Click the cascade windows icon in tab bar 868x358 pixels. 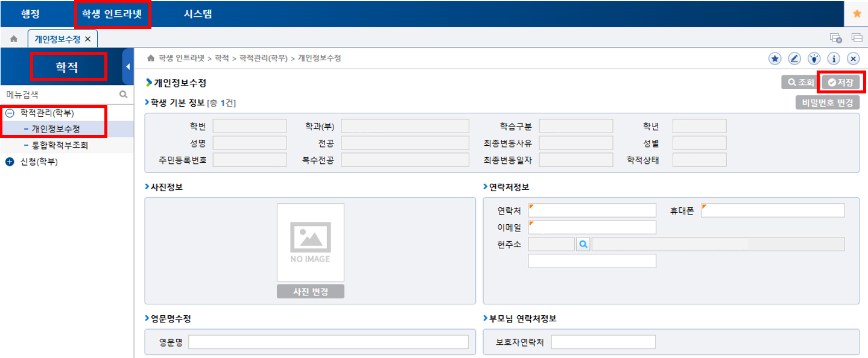[857, 38]
